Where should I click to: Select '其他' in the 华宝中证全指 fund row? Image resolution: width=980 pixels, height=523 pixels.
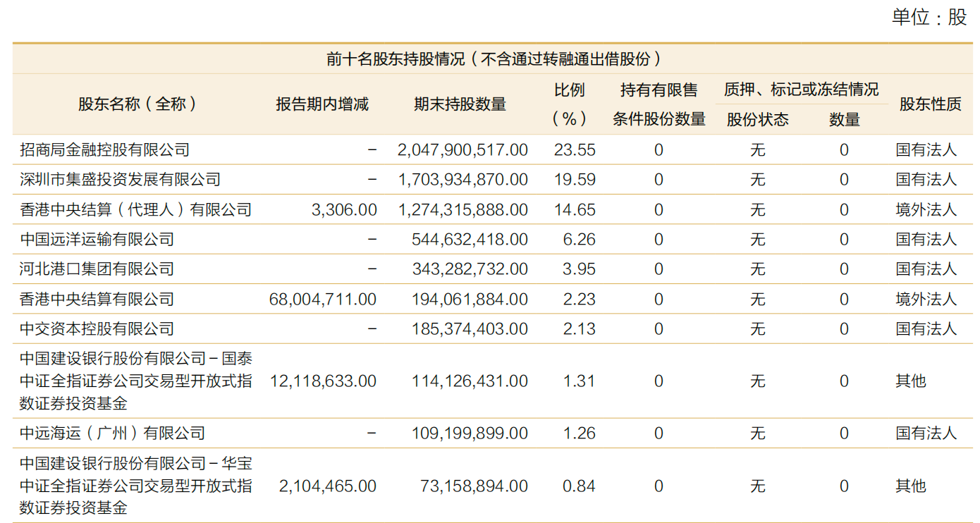911,486
